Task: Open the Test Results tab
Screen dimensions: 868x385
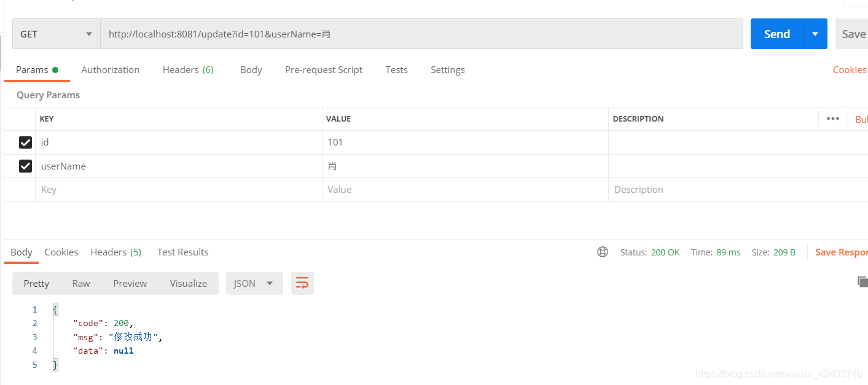Action: [183, 252]
